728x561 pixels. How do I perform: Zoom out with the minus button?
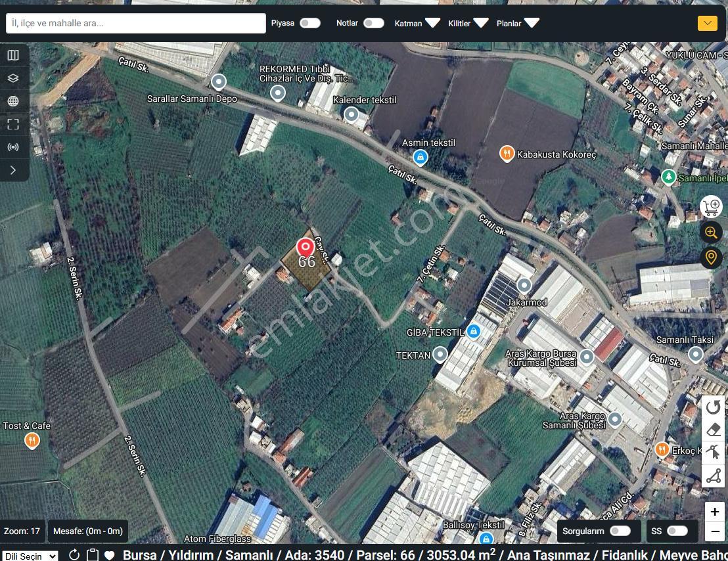(715, 531)
